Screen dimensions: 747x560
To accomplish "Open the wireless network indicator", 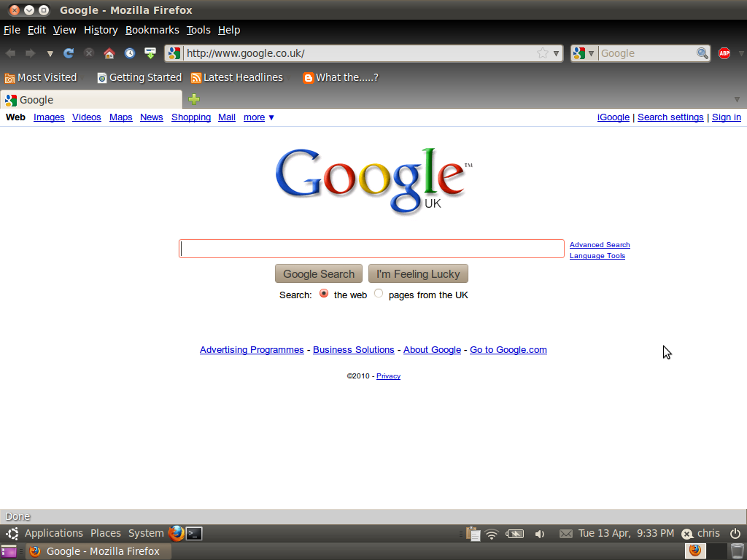I will [492, 534].
